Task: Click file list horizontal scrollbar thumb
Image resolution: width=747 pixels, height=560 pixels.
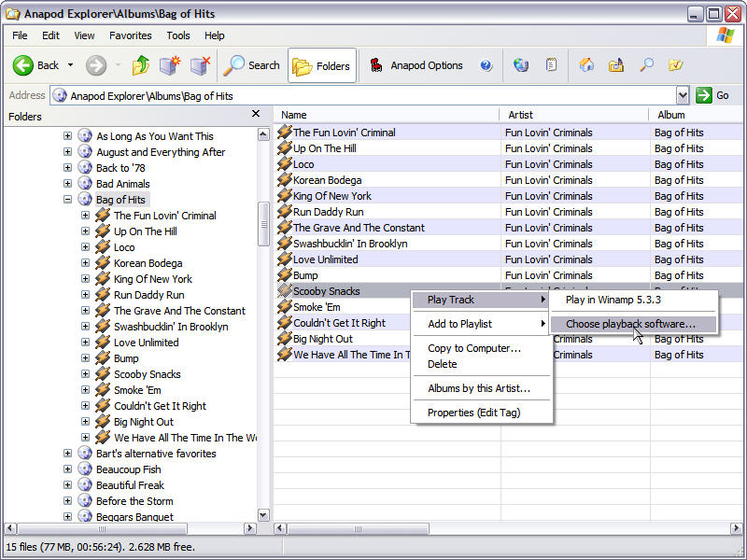Action: (x=358, y=528)
